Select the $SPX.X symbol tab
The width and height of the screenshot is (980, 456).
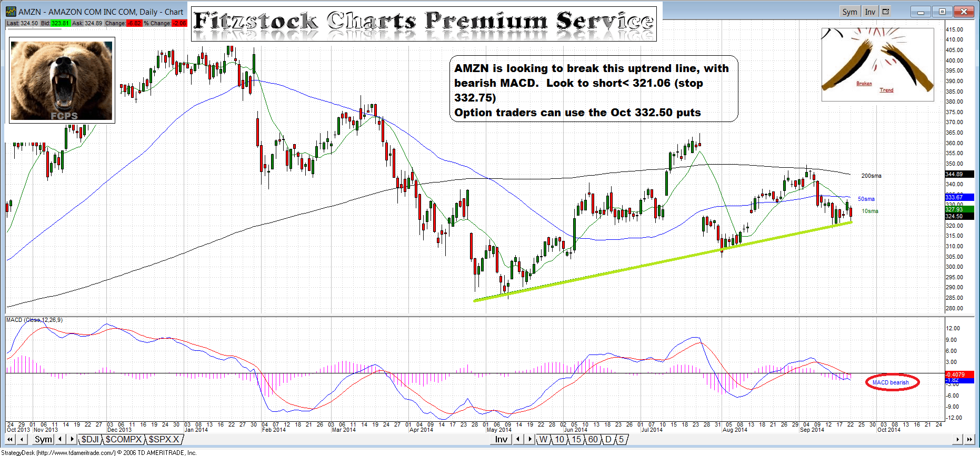(x=164, y=439)
